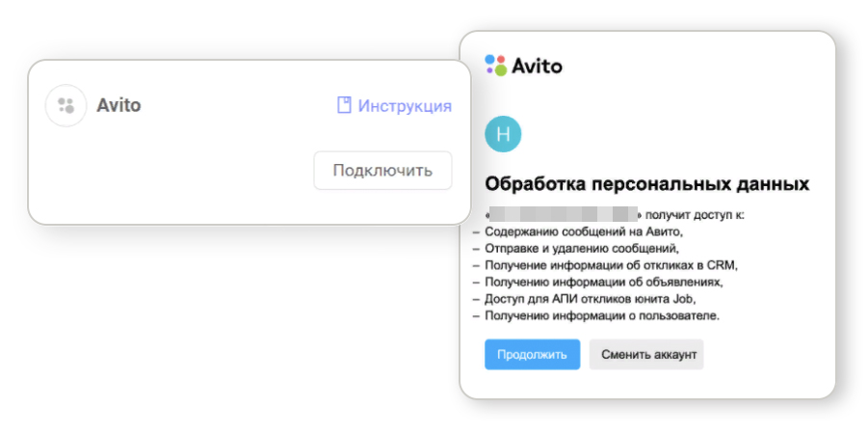This screenshot has height=434, width=868.
Task: Click the document icon beside Инструкция
Action: click(344, 105)
